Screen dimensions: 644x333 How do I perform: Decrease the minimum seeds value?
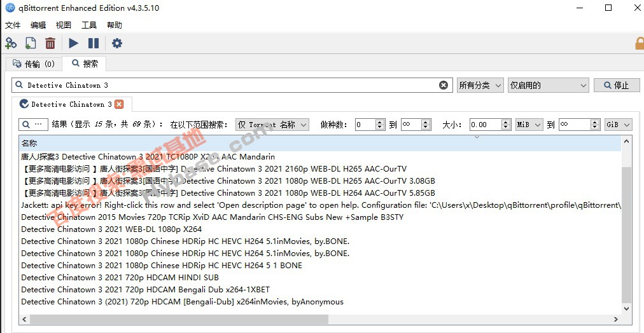pyautogui.click(x=380, y=128)
